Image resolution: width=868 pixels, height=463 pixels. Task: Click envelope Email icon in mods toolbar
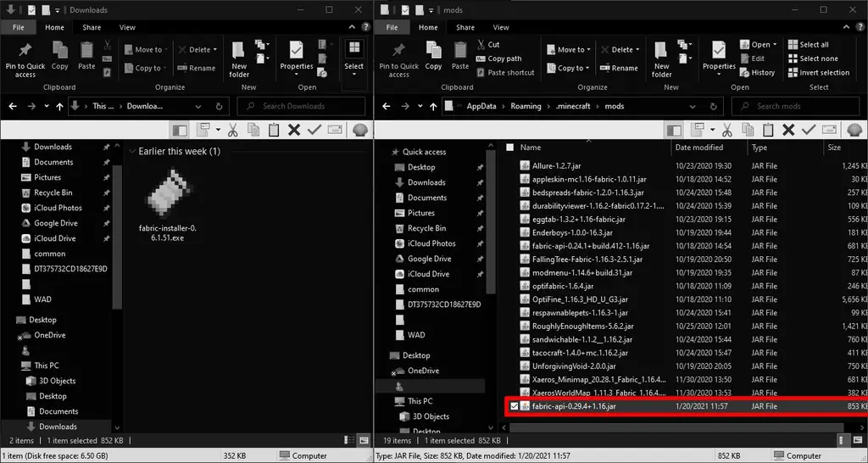tap(829, 130)
